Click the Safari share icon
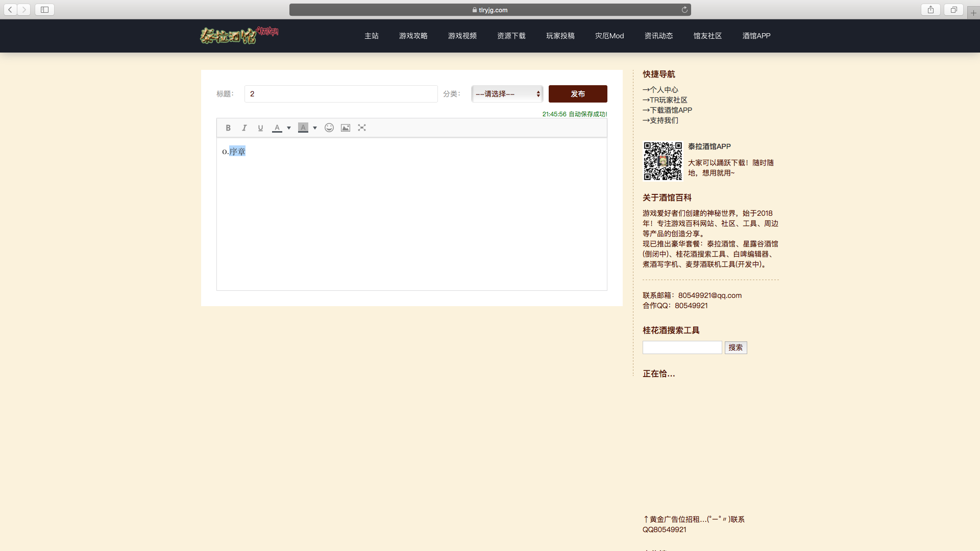980x551 pixels. click(x=930, y=10)
